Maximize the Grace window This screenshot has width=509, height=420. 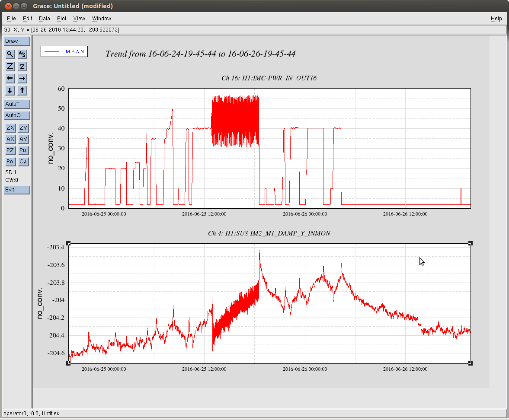pyautogui.click(x=24, y=6)
